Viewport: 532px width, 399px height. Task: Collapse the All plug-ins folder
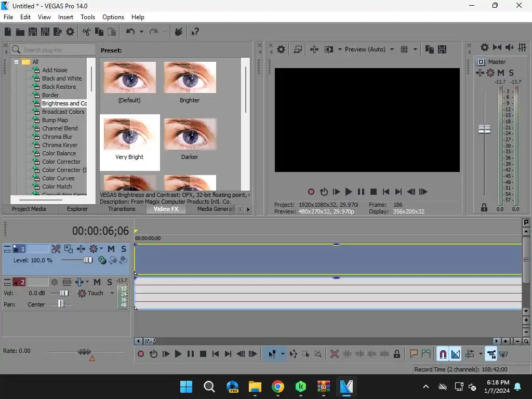pyautogui.click(x=16, y=62)
